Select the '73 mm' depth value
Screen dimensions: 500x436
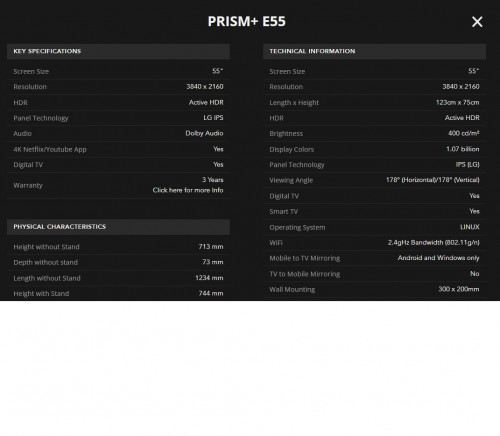[x=213, y=262]
